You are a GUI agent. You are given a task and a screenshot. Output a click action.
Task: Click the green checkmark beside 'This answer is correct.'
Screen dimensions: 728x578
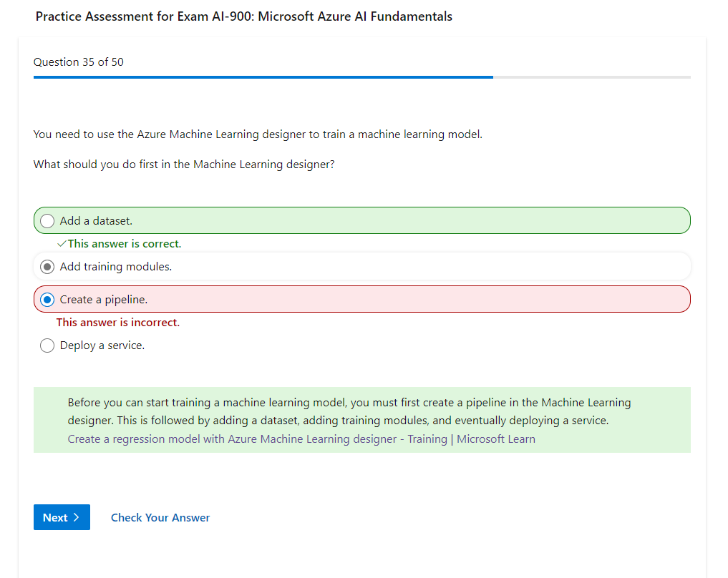(62, 244)
